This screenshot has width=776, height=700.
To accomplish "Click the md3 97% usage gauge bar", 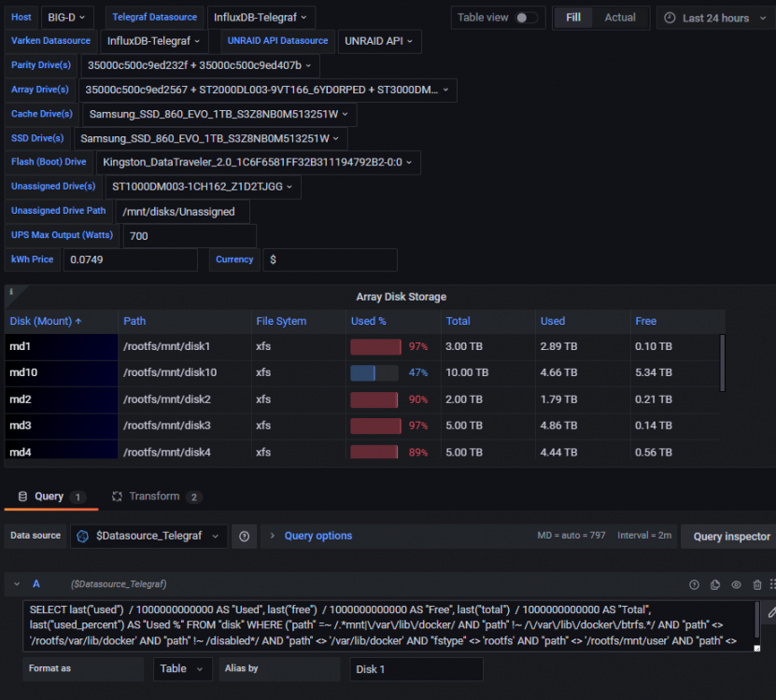I will [375, 426].
